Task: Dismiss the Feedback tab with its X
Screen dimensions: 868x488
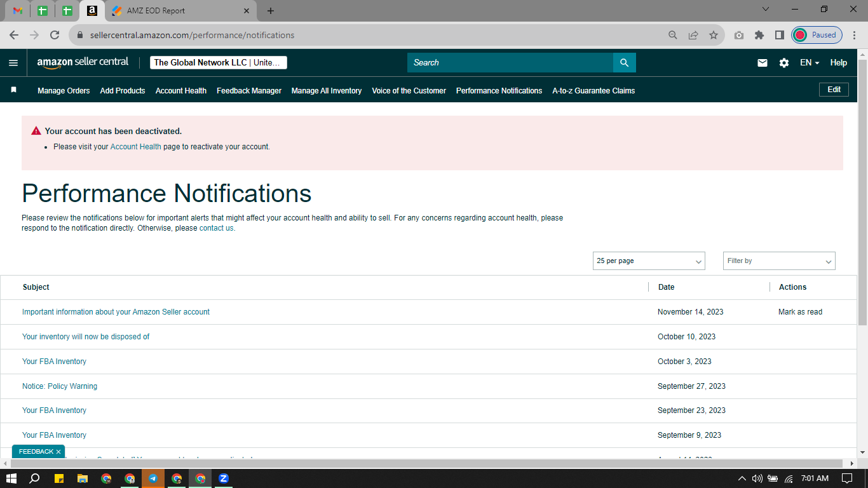Action: click(58, 452)
